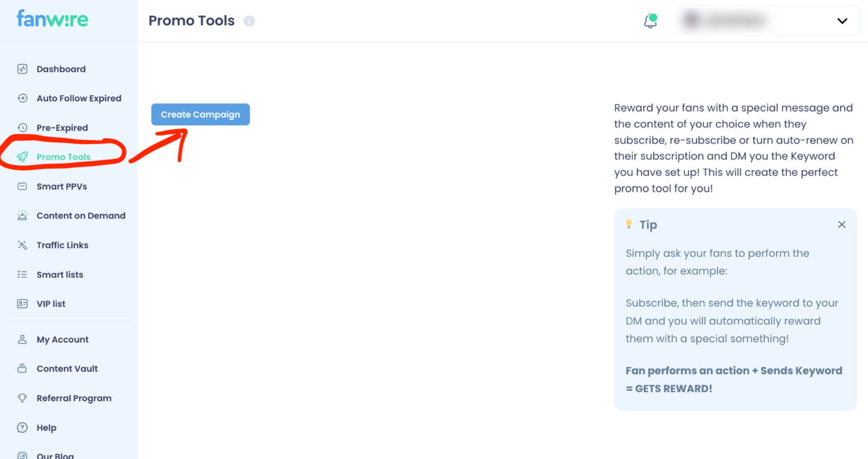Open the Our Blog link
The height and width of the screenshot is (459, 868).
(x=55, y=455)
